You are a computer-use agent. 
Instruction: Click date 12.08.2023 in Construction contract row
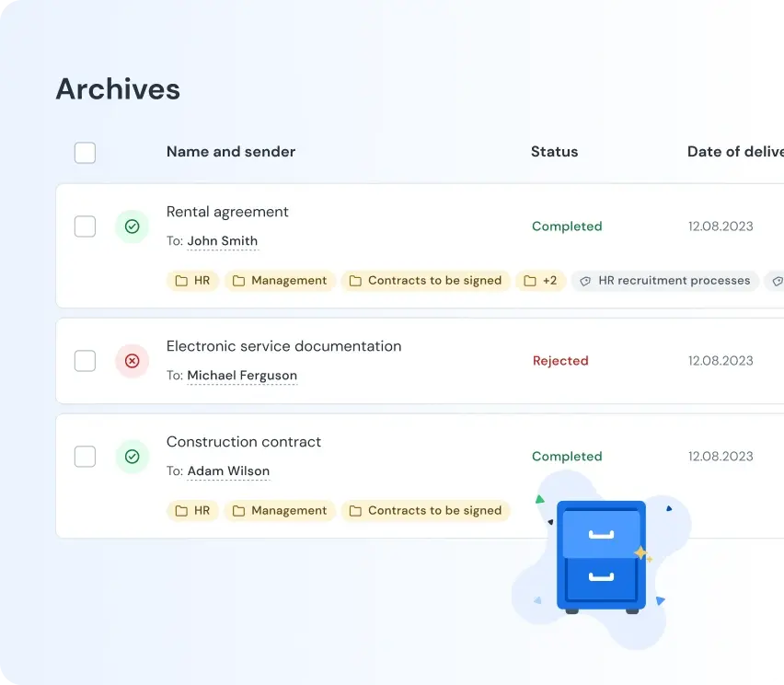[721, 457]
